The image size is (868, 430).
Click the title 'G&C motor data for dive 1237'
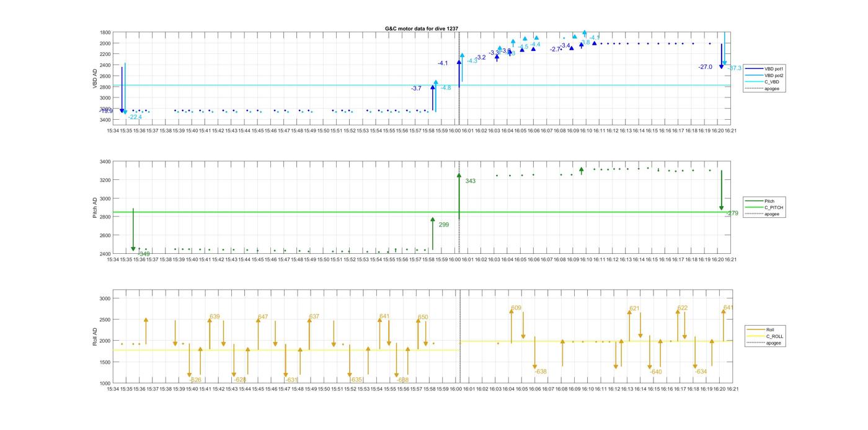point(422,29)
